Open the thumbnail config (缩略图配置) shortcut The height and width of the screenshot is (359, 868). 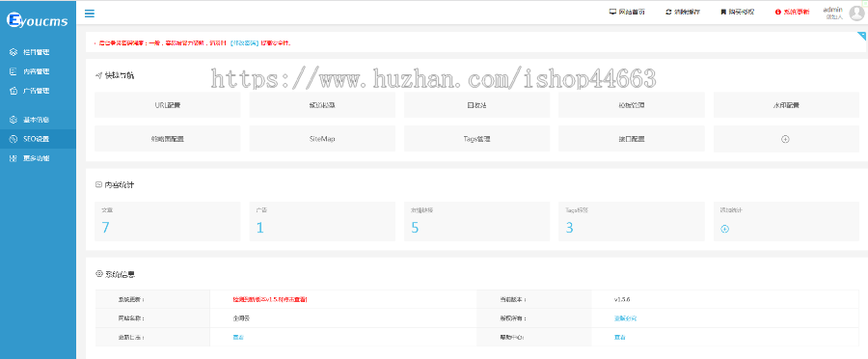(167, 139)
